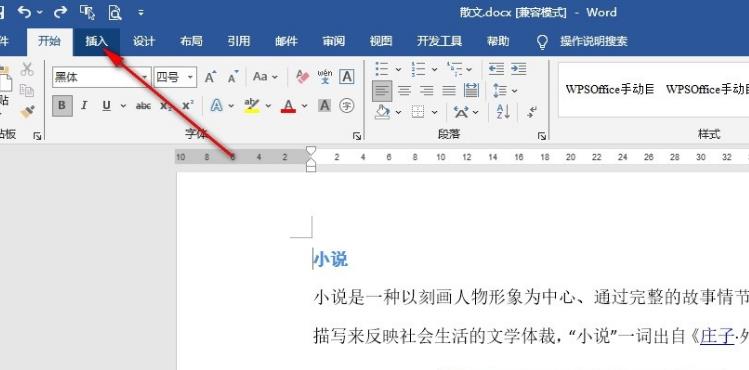This screenshot has width=749, height=370.
Task: Open the customize quick access toolbar arrow
Action: 141,12
